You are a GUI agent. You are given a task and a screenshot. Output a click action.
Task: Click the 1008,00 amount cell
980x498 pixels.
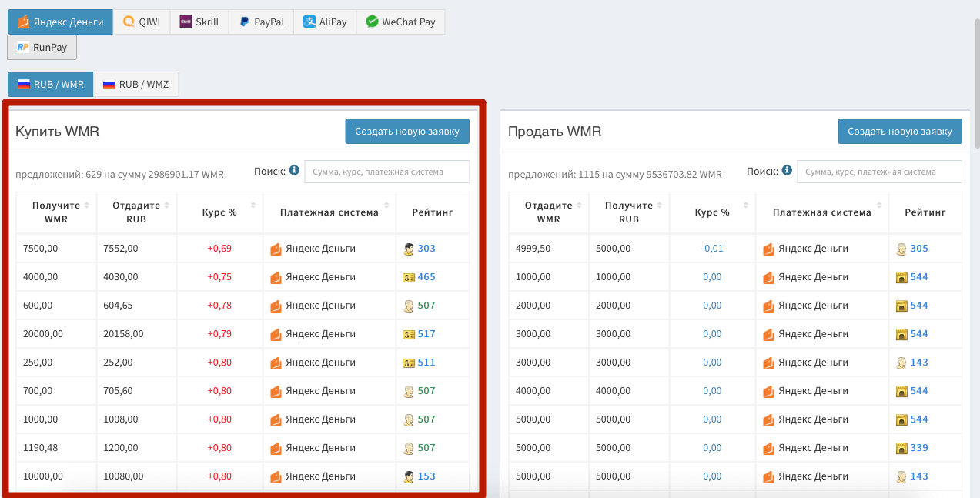[136, 419]
